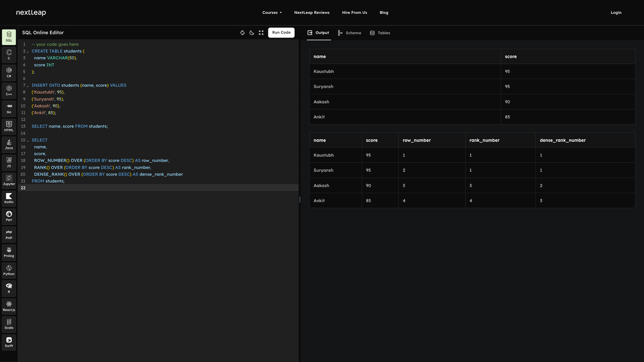The image size is (644, 362).
Task: Visit the Blog page
Action: [384, 12]
